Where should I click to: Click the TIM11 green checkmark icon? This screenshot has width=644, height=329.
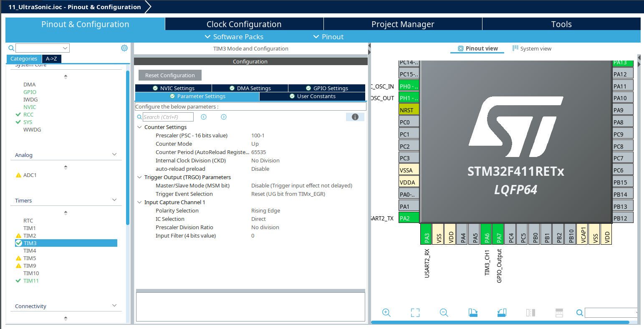pyautogui.click(x=18, y=281)
